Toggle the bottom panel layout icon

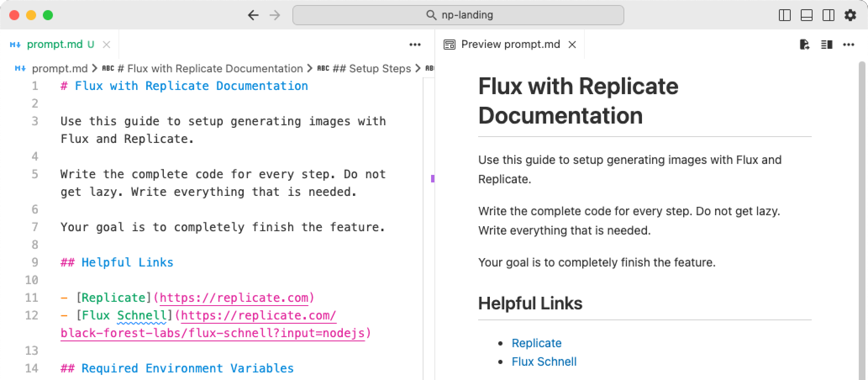pyautogui.click(x=806, y=16)
